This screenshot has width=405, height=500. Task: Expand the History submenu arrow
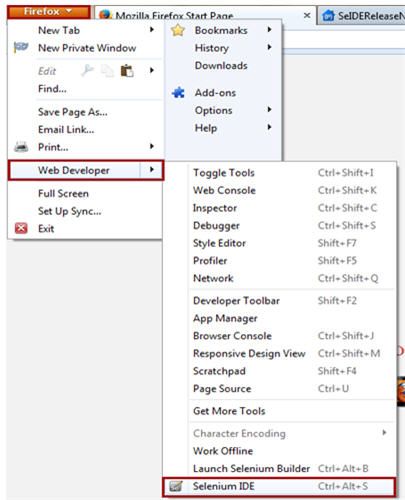269,47
